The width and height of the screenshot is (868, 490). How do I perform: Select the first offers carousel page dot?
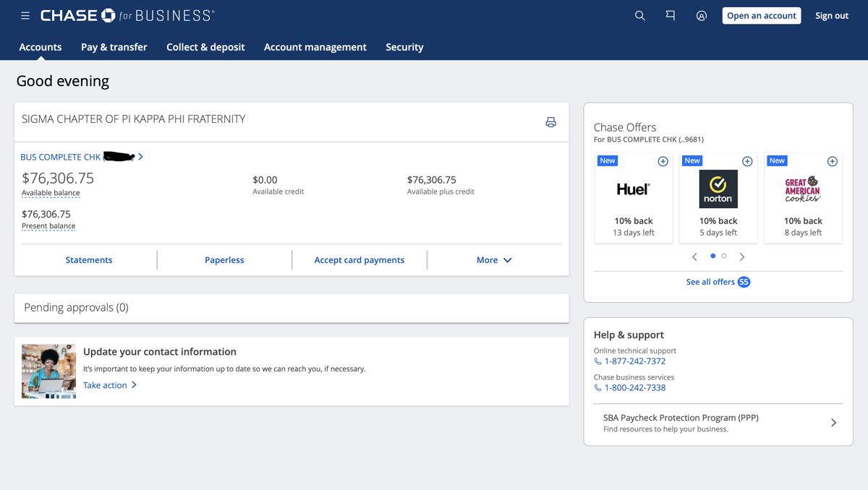(x=713, y=256)
